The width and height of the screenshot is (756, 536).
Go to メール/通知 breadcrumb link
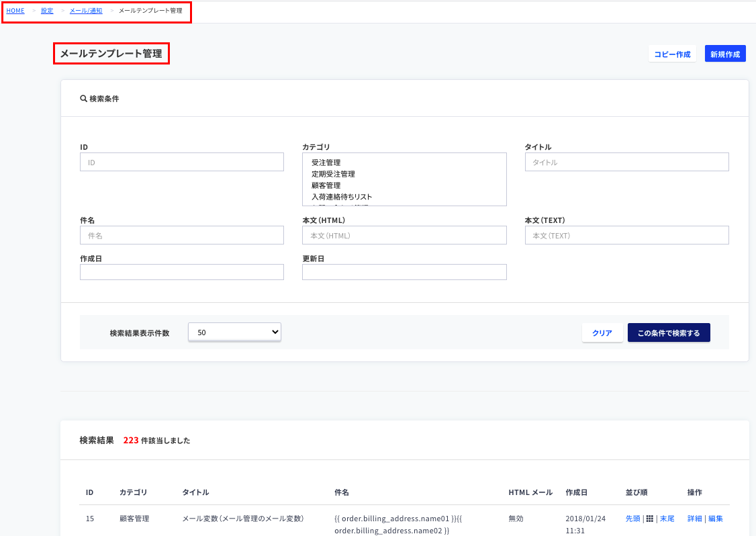(x=86, y=11)
